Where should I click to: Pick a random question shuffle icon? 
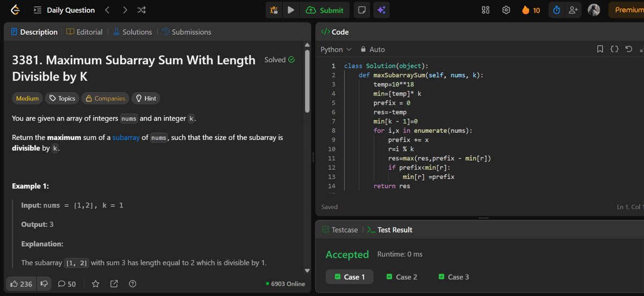click(142, 10)
